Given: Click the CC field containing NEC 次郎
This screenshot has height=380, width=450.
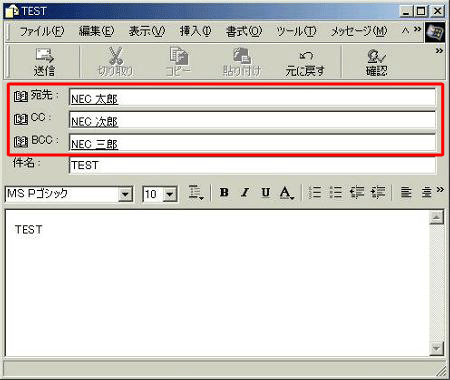Looking at the screenshot, I should [252, 120].
